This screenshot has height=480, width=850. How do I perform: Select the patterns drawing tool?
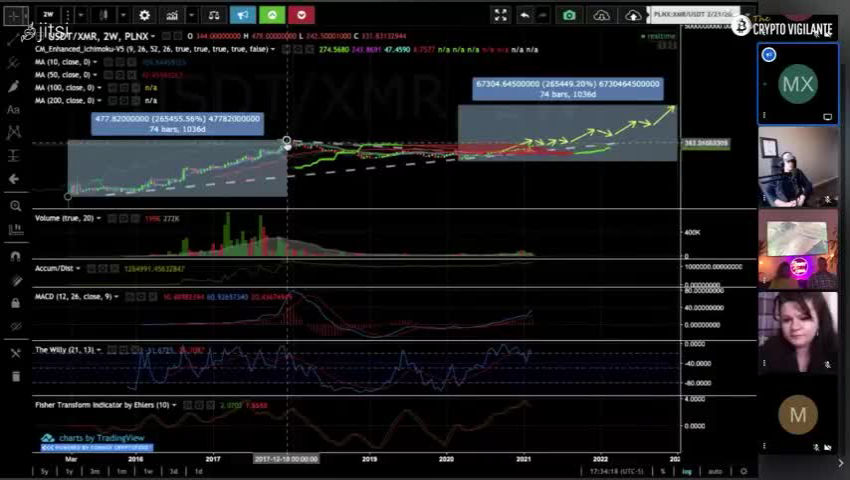tap(14, 132)
